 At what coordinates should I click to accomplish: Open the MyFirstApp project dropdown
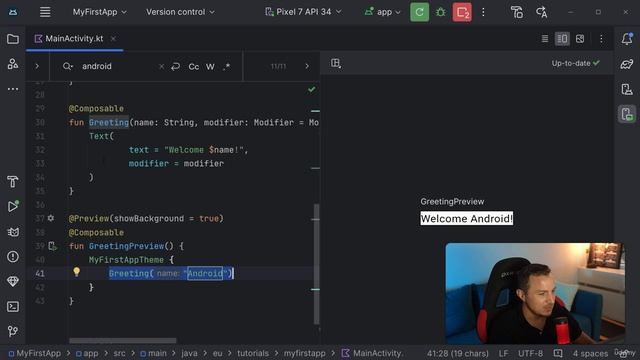tap(99, 12)
